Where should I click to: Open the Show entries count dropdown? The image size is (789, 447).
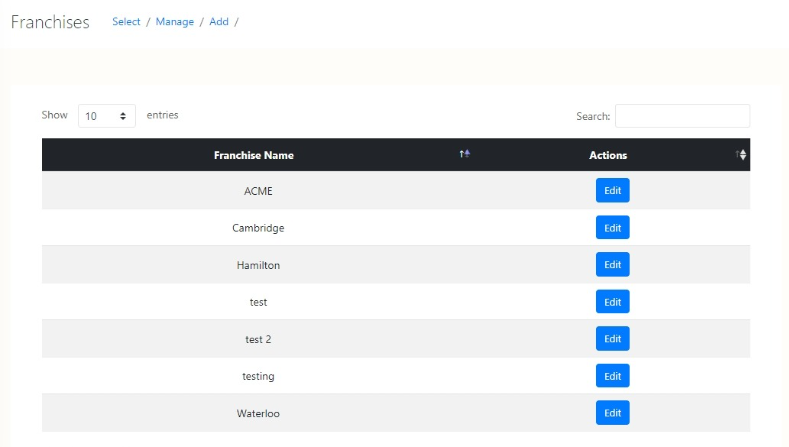click(x=107, y=116)
